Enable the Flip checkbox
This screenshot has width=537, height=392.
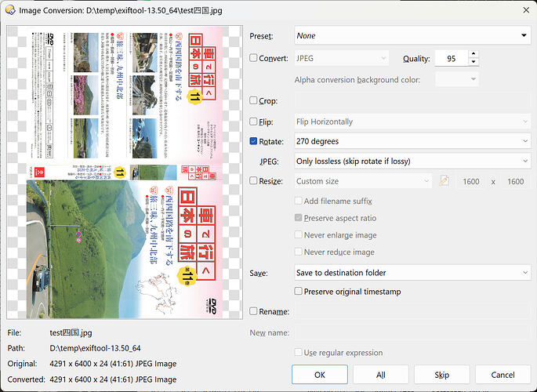pyautogui.click(x=253, y=122)
